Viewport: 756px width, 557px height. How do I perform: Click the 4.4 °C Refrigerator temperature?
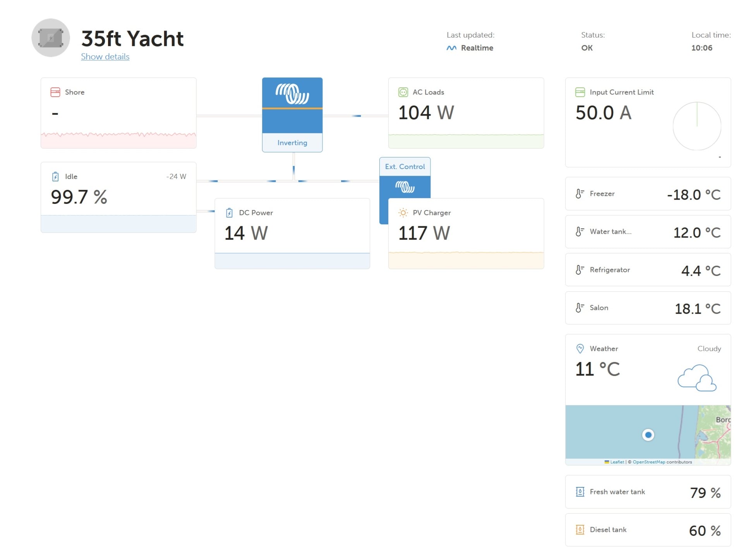(701, 271)
